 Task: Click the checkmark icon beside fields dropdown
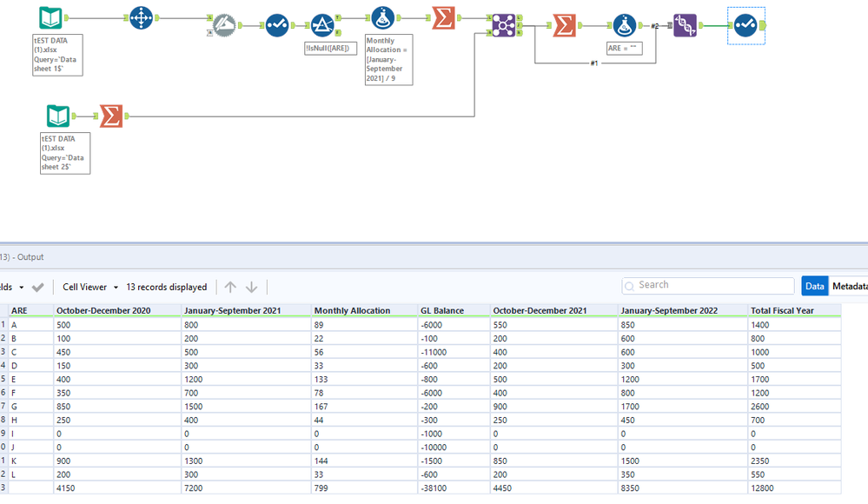[x=37, y=287]
